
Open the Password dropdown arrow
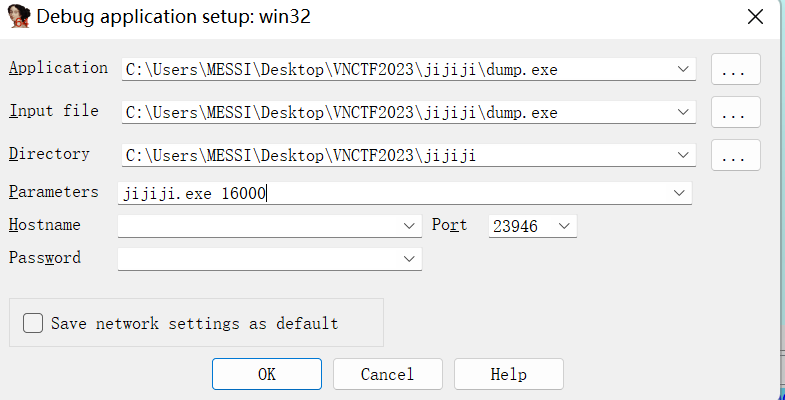[x=409, y=259]
